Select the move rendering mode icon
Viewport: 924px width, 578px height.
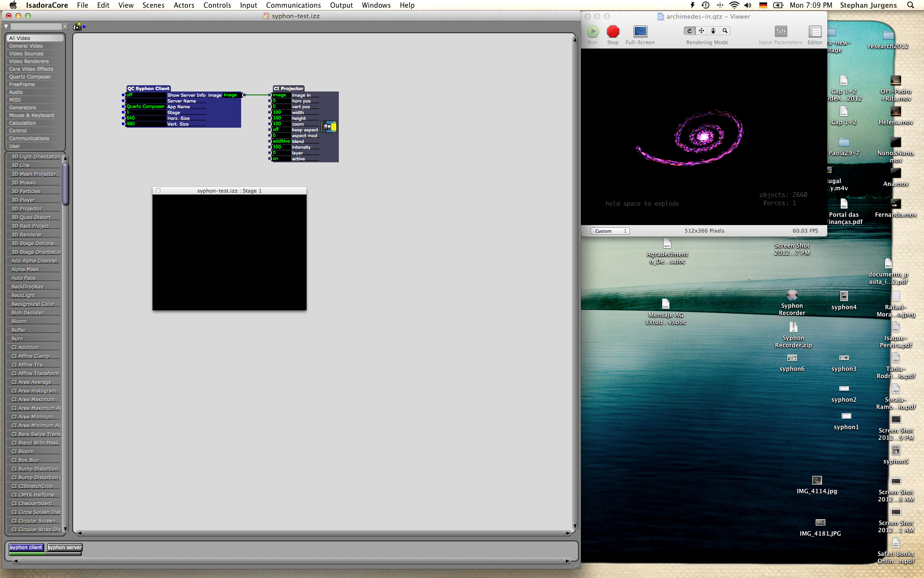(701, 31)
